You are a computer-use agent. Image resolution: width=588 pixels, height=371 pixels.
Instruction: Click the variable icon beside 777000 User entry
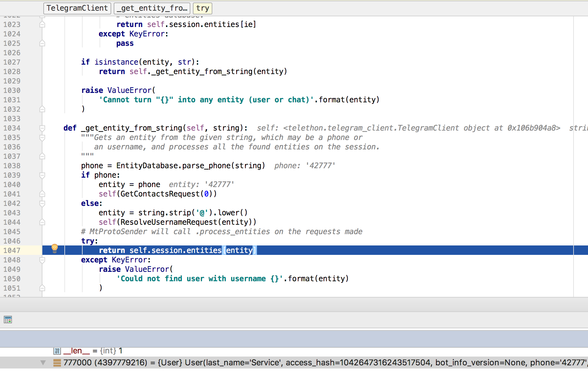(57, 363)
